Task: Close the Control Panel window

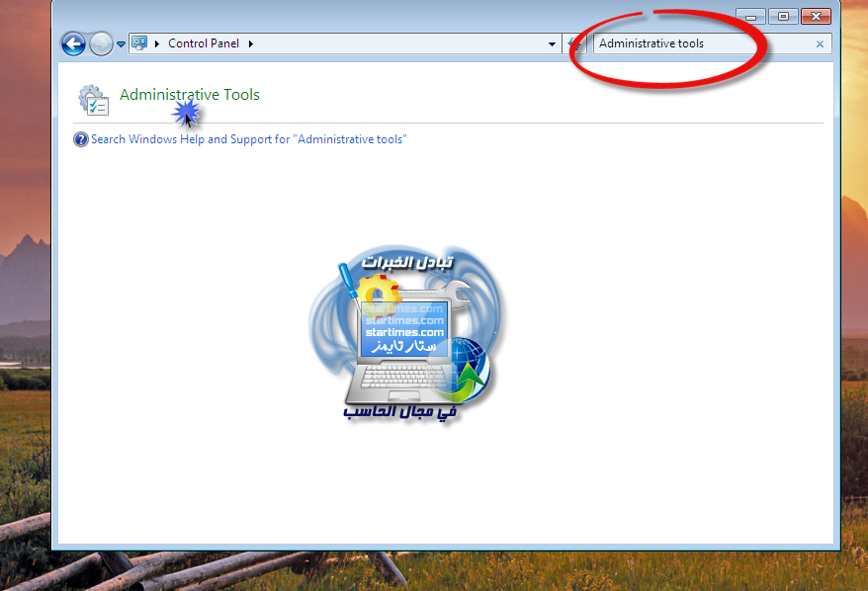Action: coord(816,17)
